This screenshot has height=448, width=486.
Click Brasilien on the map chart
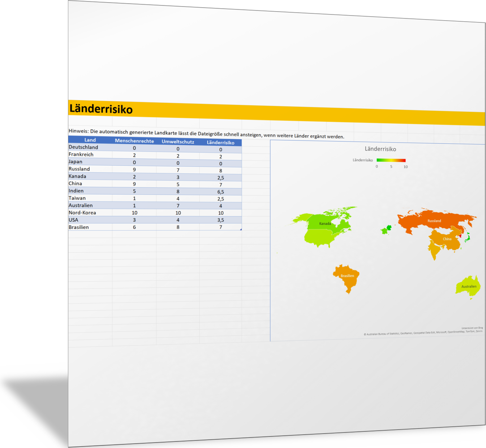pos(347,276)
